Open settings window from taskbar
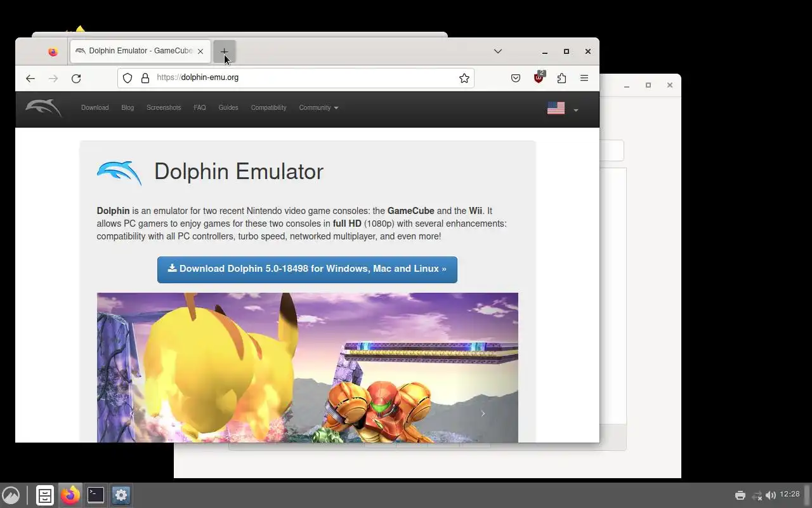 tap(121, 495)
